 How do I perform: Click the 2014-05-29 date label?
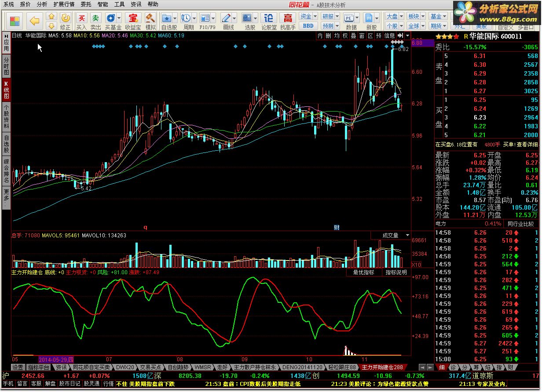[x=57, y=359]
